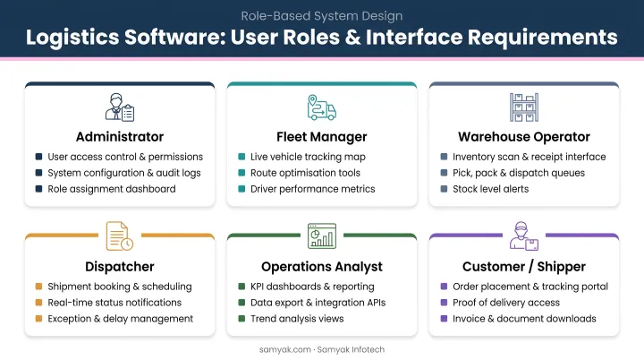Screen dimensions: 644x360
Task: Click the grey bullet beside 'Stock level alerts'
Action: [x=444, y=189]
